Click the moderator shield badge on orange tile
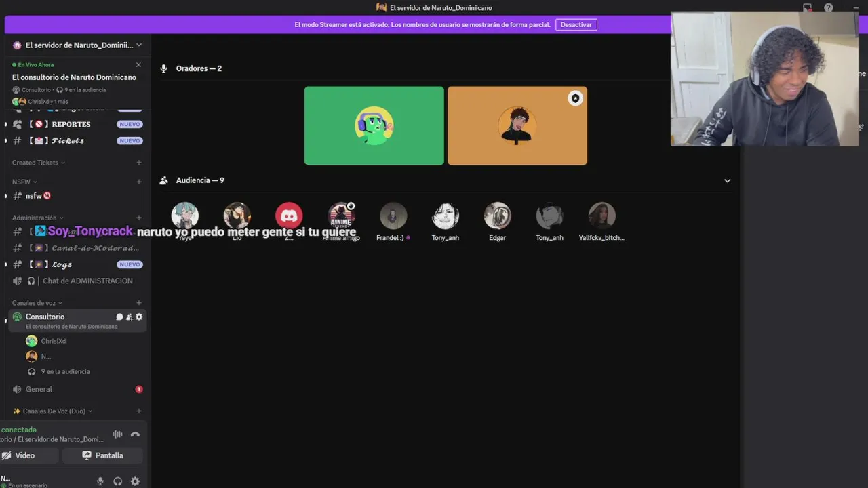Image resolution: width=868 pixels, height=488 pixels. click(x=575, y=98)
